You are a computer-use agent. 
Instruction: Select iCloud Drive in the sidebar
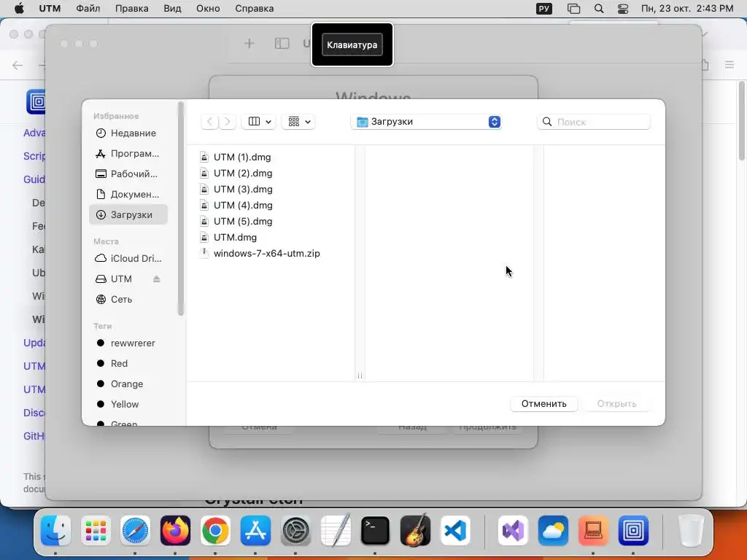128,259
